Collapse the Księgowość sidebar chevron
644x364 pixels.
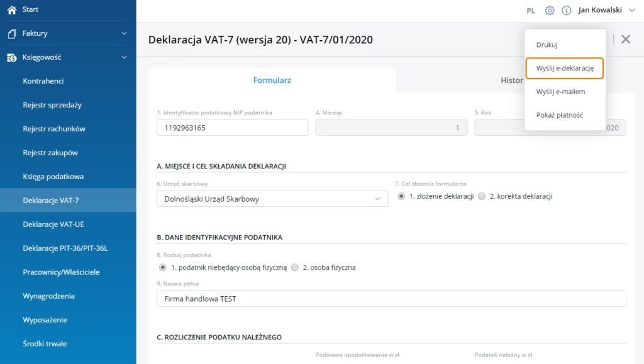[x=125, y=57]
